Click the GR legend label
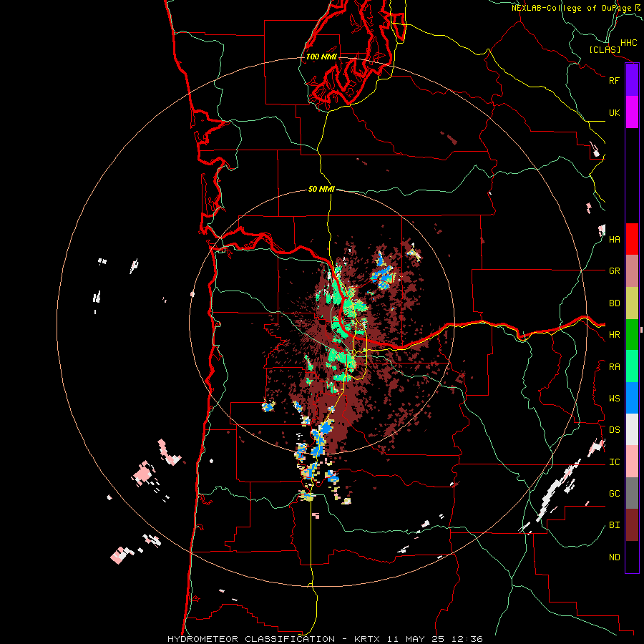The height and width of the screenshot is (644, 644). 615,271
